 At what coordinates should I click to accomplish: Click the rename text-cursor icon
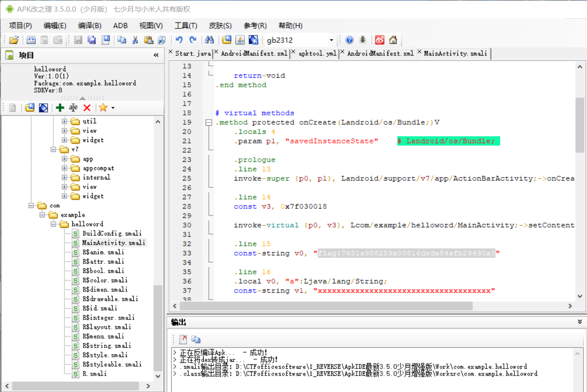click(73, 108)
